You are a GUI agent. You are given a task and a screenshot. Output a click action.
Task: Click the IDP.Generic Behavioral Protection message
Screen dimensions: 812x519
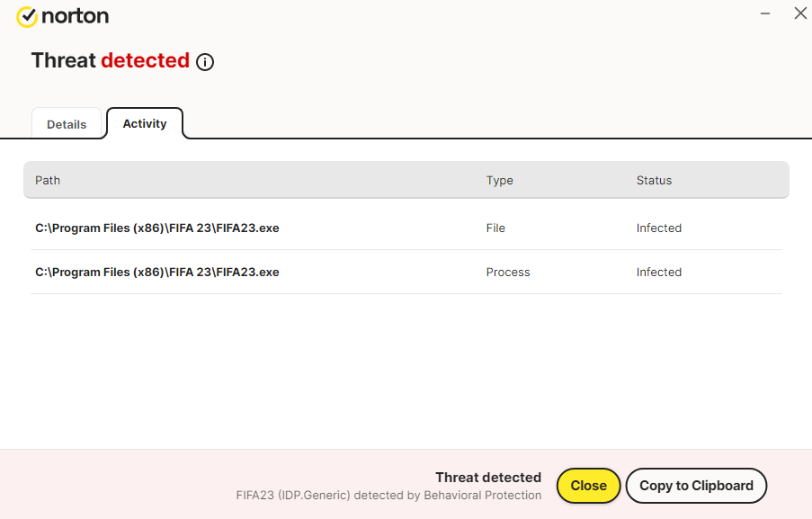pos(388,495)
